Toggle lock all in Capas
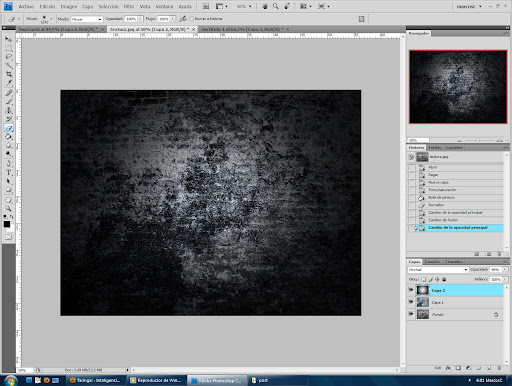The height and width of the screenshot is (386, 512). [444, 279]
